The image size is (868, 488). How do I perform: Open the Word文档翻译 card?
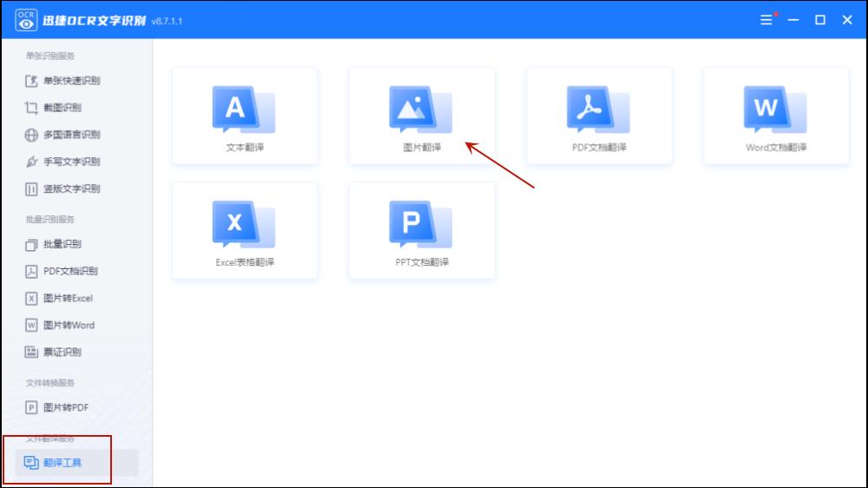(776, 116)
